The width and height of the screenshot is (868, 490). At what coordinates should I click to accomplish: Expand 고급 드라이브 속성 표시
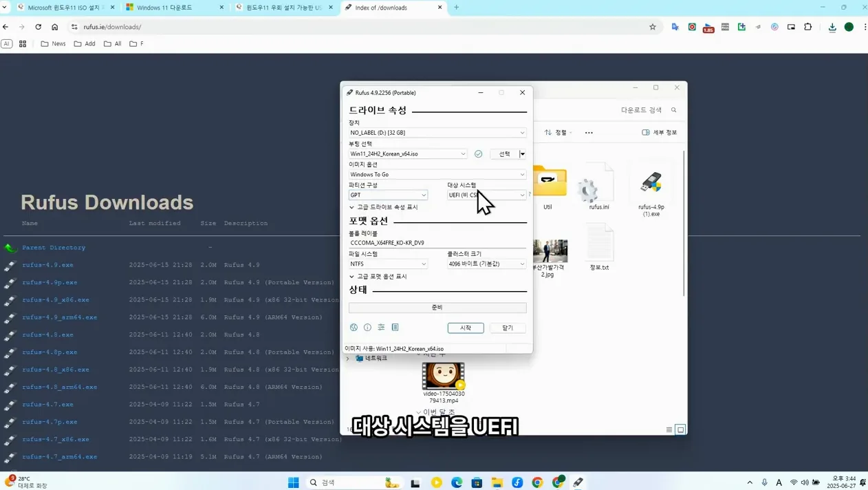[x=384, y=207]
